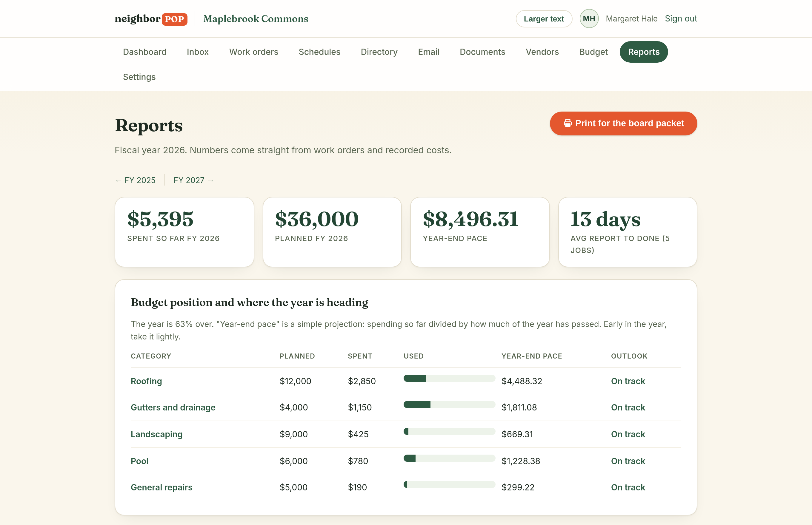The image size is (812, 525).
Task: Select Gutters pace value $1,811.08
Action: (x=519, y=407)
